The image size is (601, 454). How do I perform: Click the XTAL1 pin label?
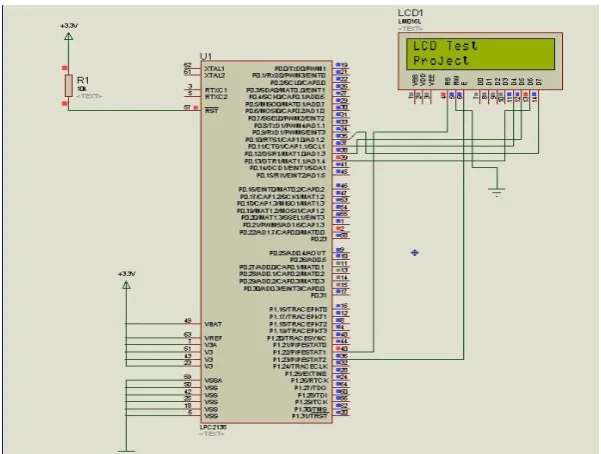(x=215, y=69)
